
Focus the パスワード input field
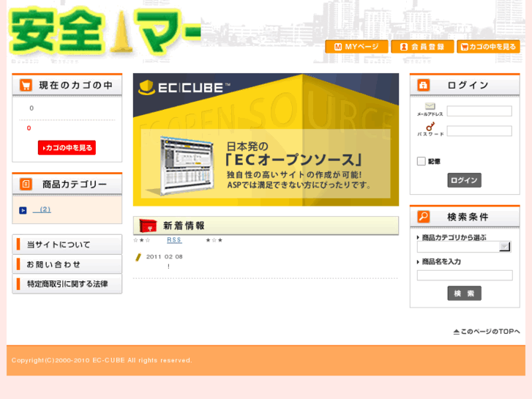(x=479, y=131)
